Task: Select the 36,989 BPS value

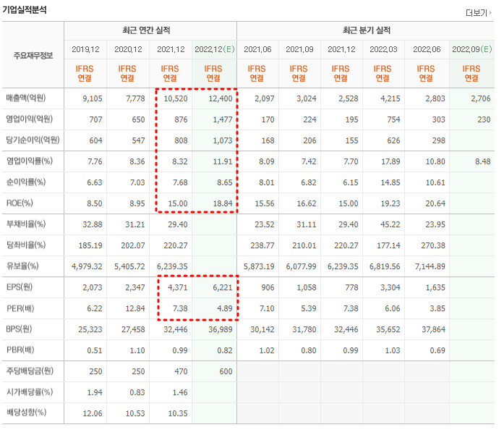Action: point(221,329)
